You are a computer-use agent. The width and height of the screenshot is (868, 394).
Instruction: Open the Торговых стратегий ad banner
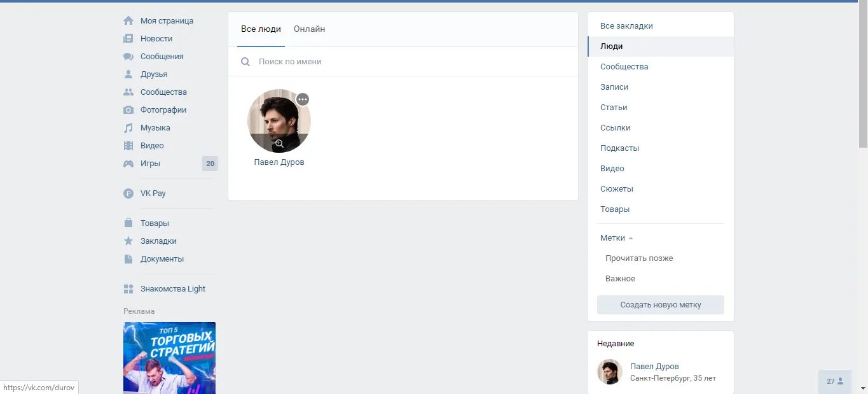(x=169, y=358)
